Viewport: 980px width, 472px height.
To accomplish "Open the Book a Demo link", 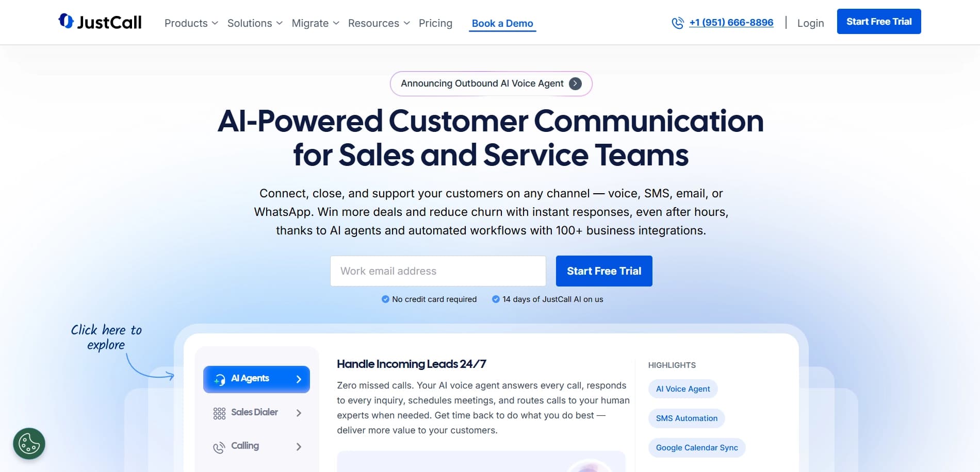I will click(x=502, y=24).
